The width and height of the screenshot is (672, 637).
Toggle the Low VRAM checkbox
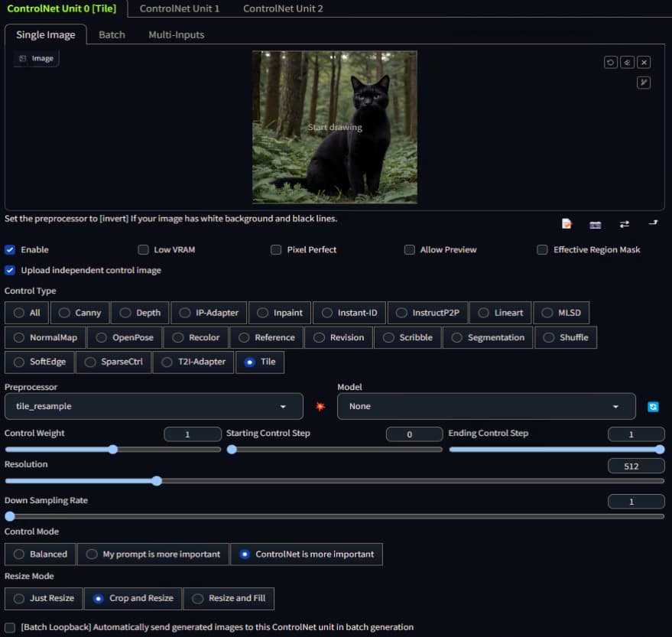pos(143,250)
